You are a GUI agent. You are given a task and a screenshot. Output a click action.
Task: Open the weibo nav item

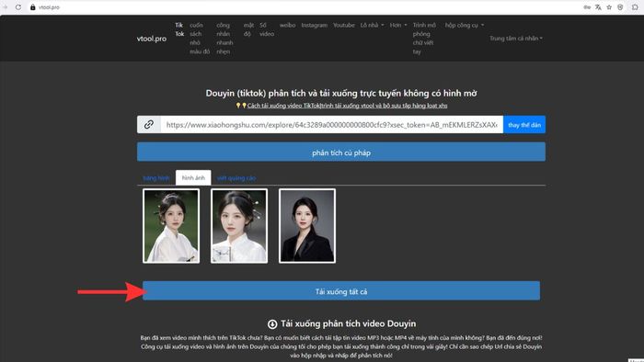pyautogui.click(x=287, y=25)
